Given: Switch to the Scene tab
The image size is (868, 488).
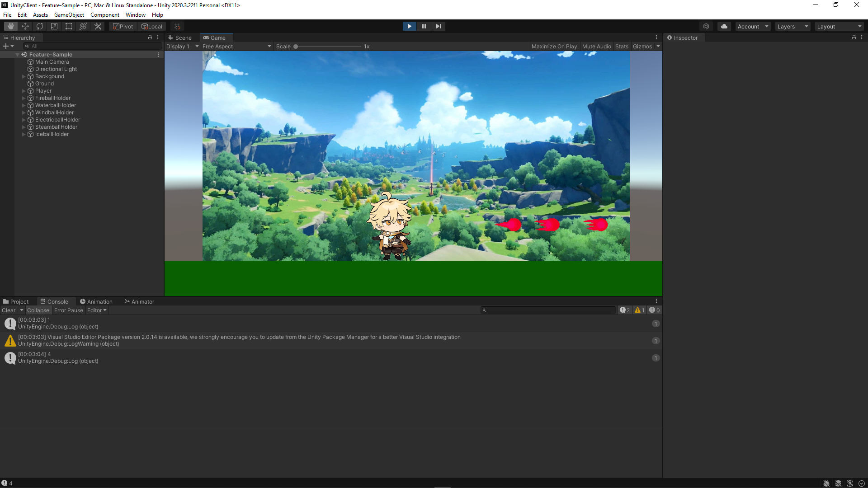Looking at the screenshot, I should tap(180, 38).
